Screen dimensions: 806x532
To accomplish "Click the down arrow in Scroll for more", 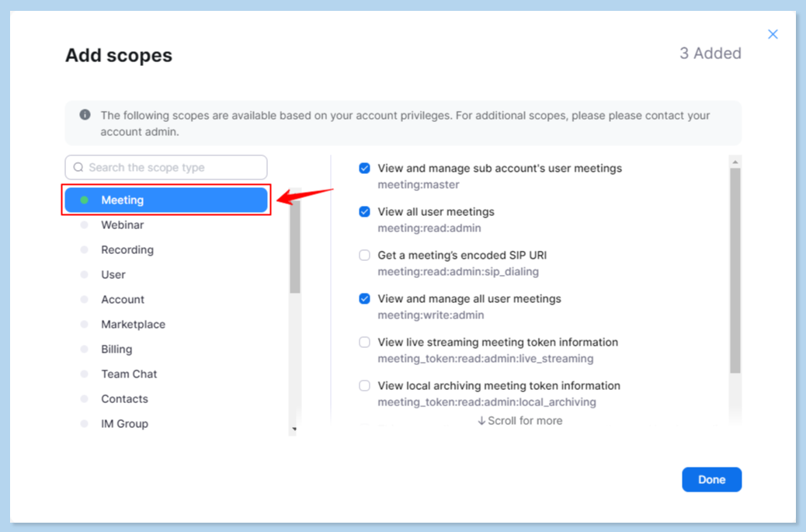I will point(481,421).
